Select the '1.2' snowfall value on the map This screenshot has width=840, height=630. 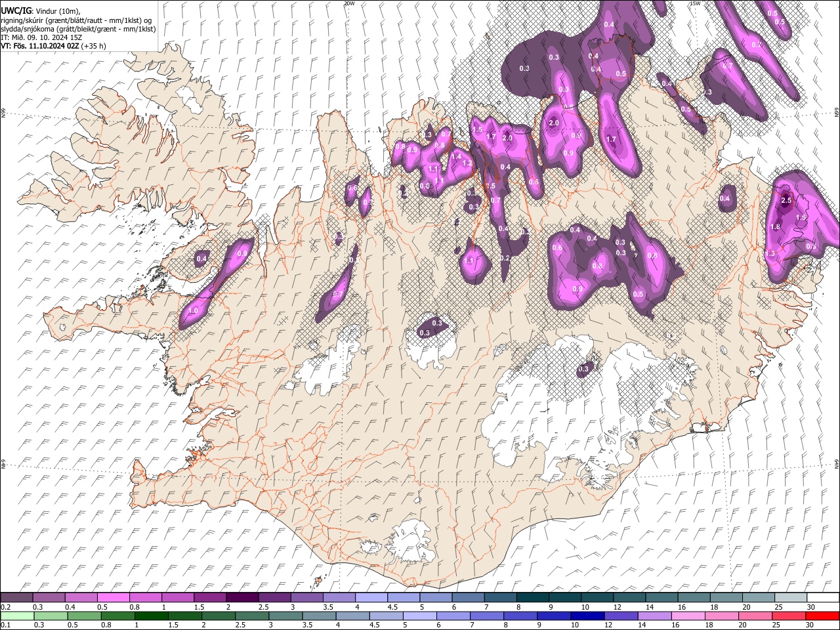tap(468, 163)
